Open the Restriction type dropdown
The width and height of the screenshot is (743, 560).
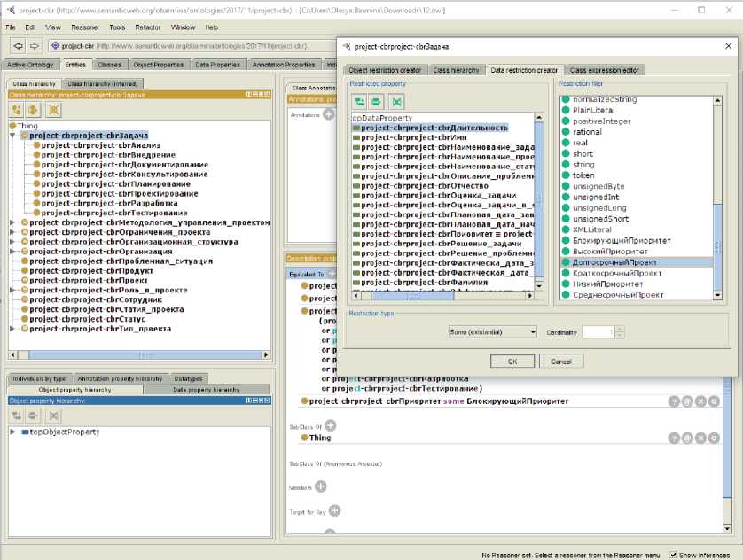pos(492,331)
